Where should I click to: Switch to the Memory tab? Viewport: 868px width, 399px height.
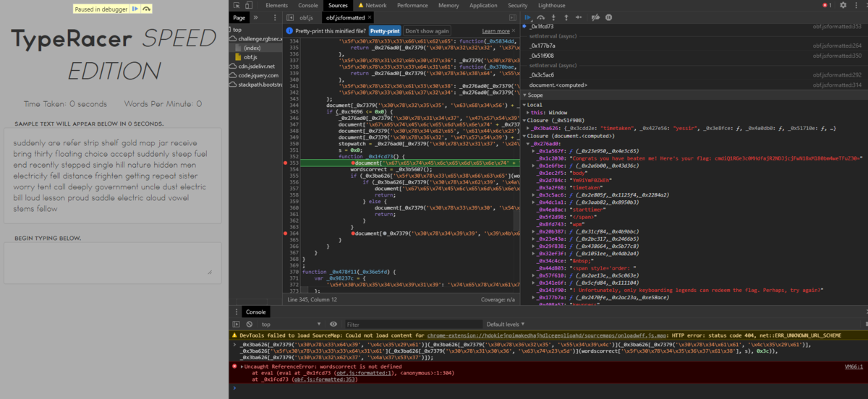pos(448,5)
